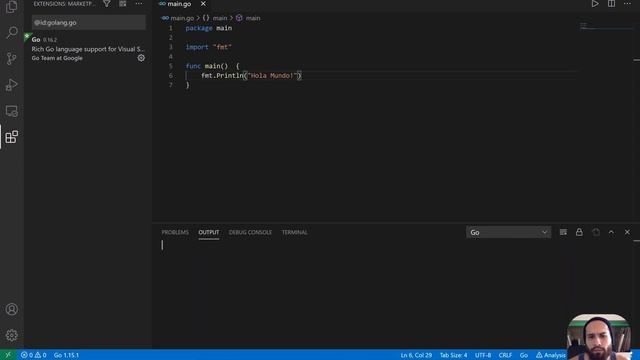Change line ending via CRLF indicator
Image resolution: width=640 pixels, height=360 pixels.
(x=505, y=355)
